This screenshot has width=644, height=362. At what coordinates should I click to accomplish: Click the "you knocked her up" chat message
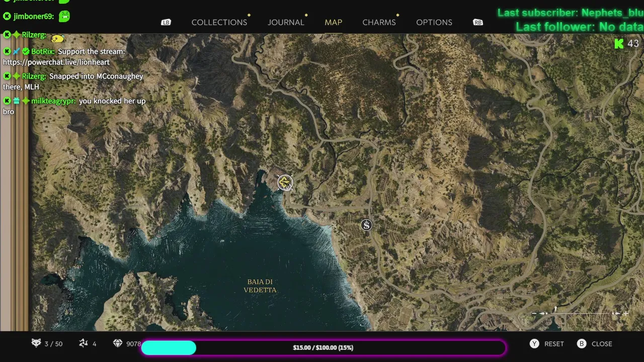point(74,106)
